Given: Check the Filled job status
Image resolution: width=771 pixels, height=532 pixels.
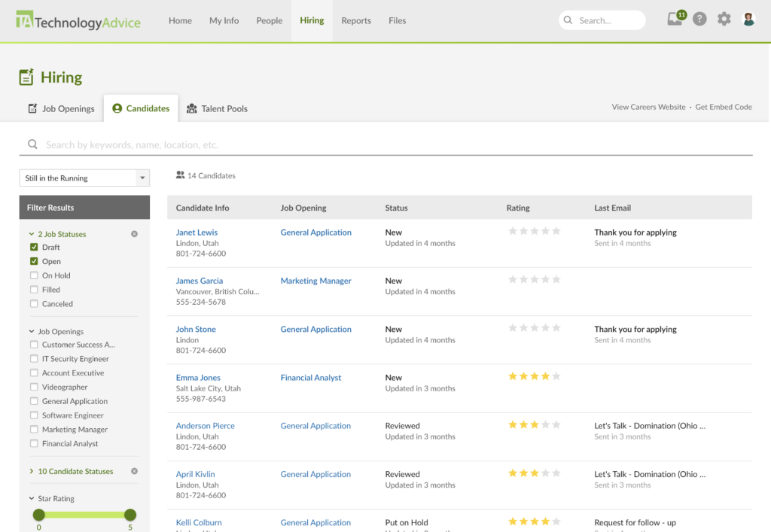Looking at the screenshot, I should (x=34, y=290).
